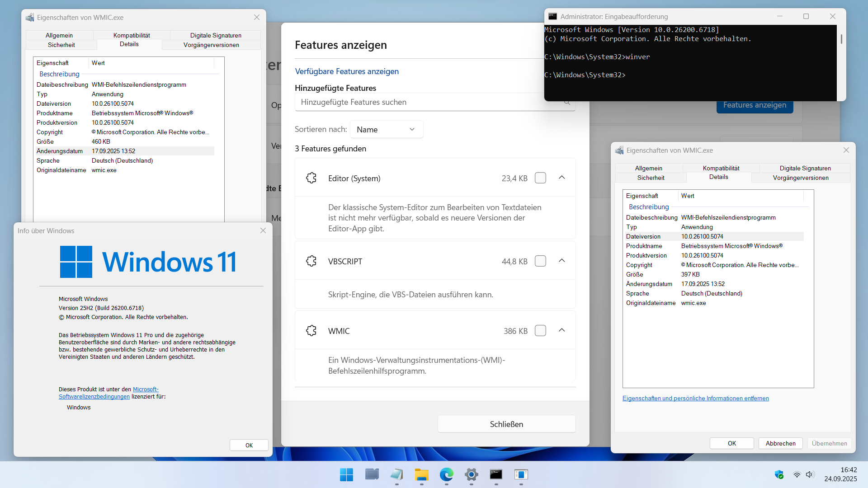The width and height of the screenshot is (868, 488).
Task: Tick the VBSCRIPT feature checkbox
Action: point(540,261)
